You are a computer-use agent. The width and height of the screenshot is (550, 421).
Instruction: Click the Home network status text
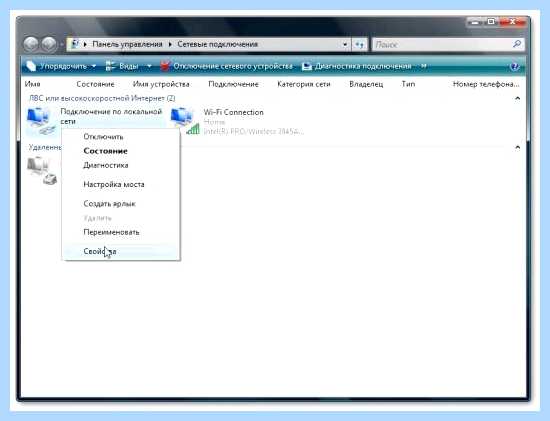pyautogui.click(x=214, y=122)
